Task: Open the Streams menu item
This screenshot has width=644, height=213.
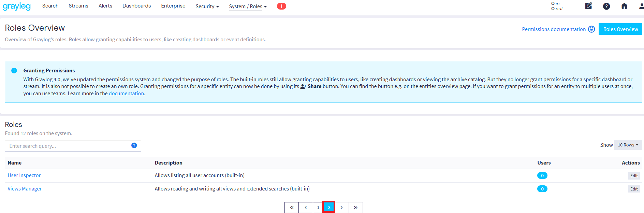Action: point(78,6)
